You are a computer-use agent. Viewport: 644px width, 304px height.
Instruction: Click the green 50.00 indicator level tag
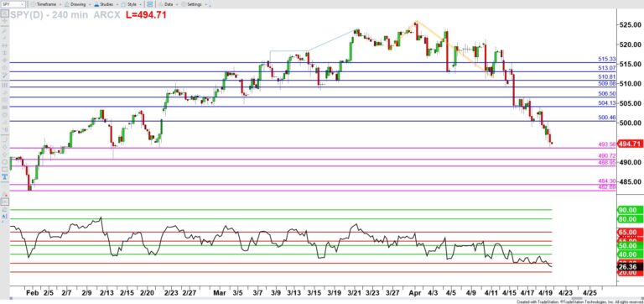tap(630, 245)
